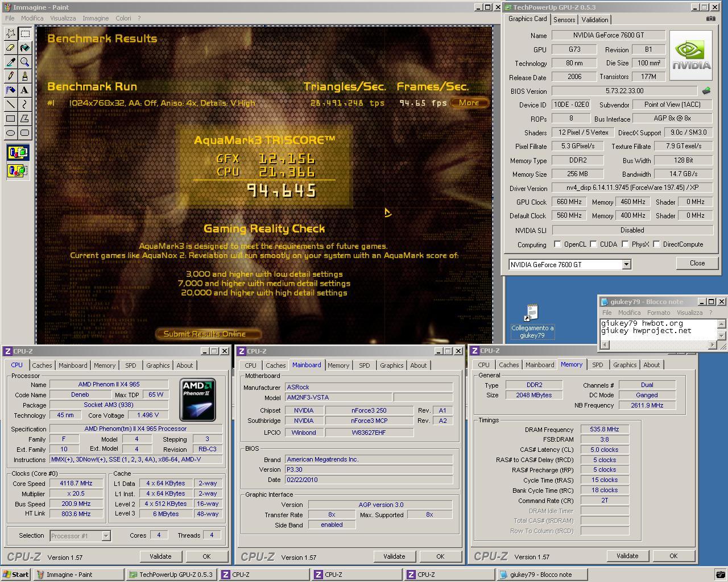Screen dimensions: 728x582
Task: Select the Rectangle shape tool
Action: (10, 119)
